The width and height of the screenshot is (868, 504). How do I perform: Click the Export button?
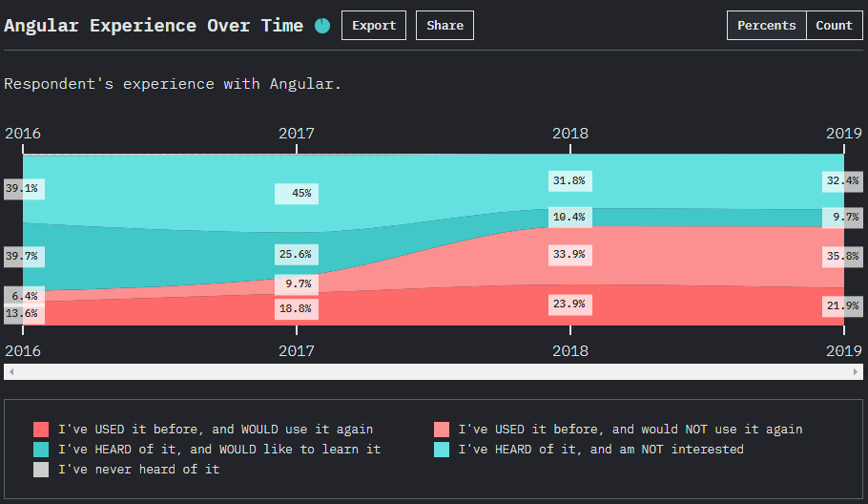pos(374,26)
